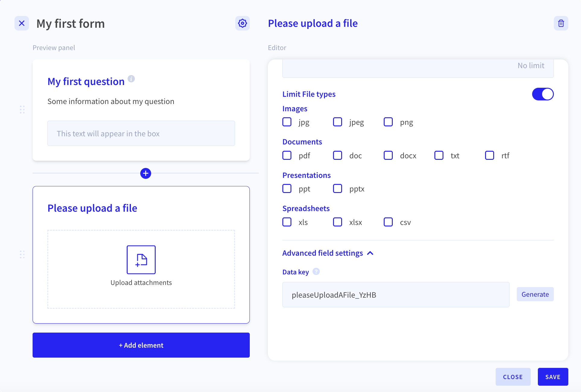The image size is (581, 392).
Task: Click the CLOSE button
Action: 513,377
